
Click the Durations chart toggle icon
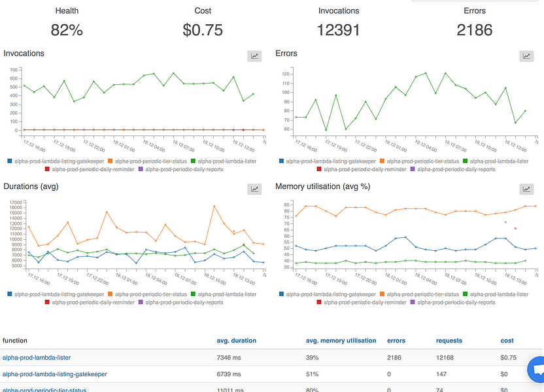tap(254, 189)
